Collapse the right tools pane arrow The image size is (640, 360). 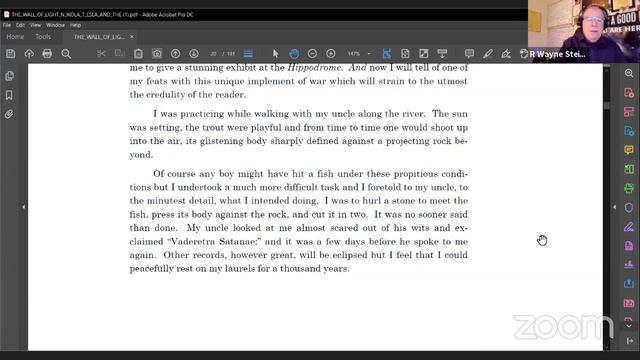click(615, 207)
